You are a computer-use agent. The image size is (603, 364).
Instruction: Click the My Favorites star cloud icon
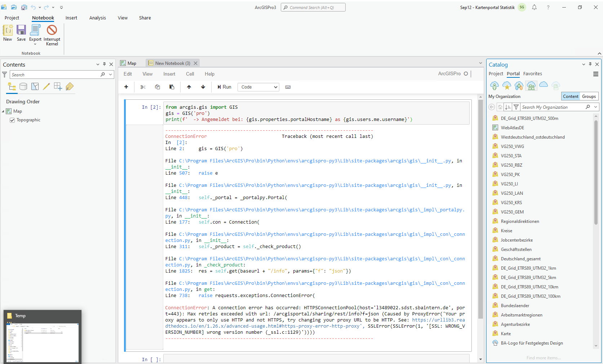click(x=507, y=85)
